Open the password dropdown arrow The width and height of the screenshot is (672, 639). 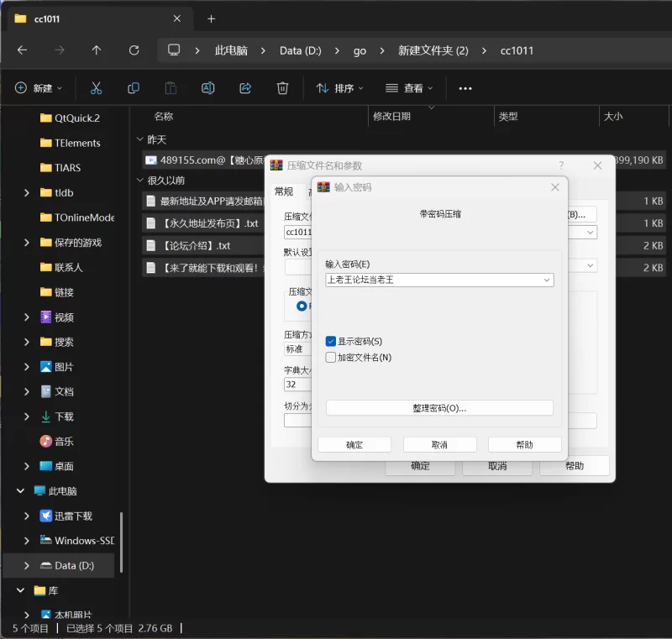[x=547, y=280]
